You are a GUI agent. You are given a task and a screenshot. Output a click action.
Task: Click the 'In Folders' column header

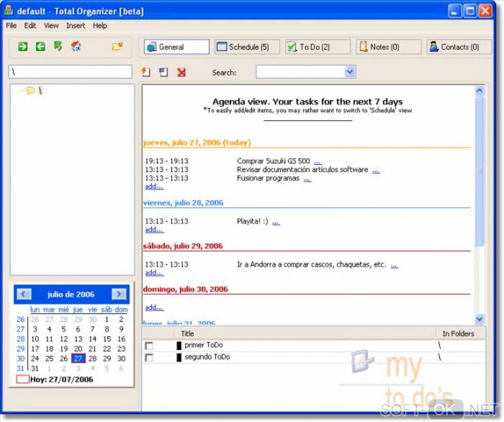[x=459, y=334]
